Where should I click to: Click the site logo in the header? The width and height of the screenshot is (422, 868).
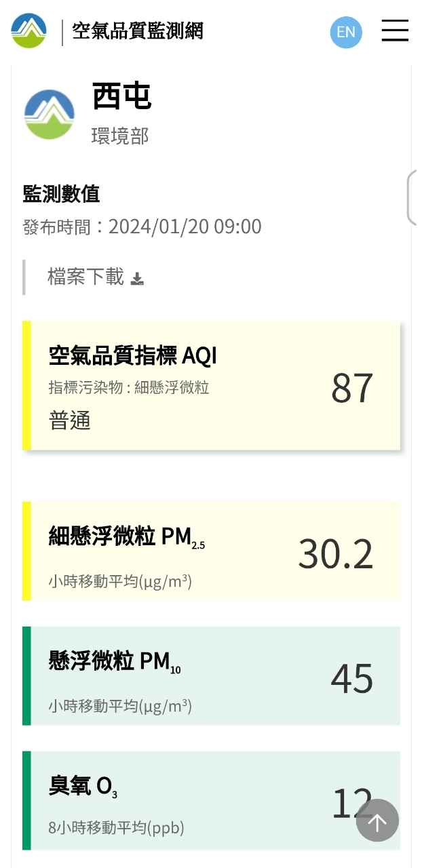[x=28, y=31]
